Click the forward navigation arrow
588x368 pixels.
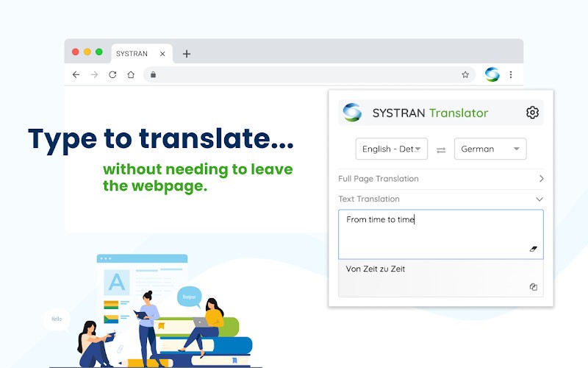click(x=94, y=74)
